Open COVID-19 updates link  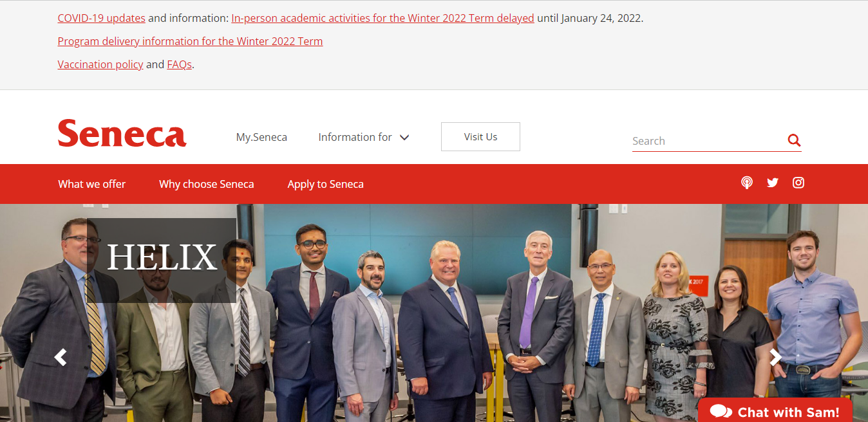(102, 18)
